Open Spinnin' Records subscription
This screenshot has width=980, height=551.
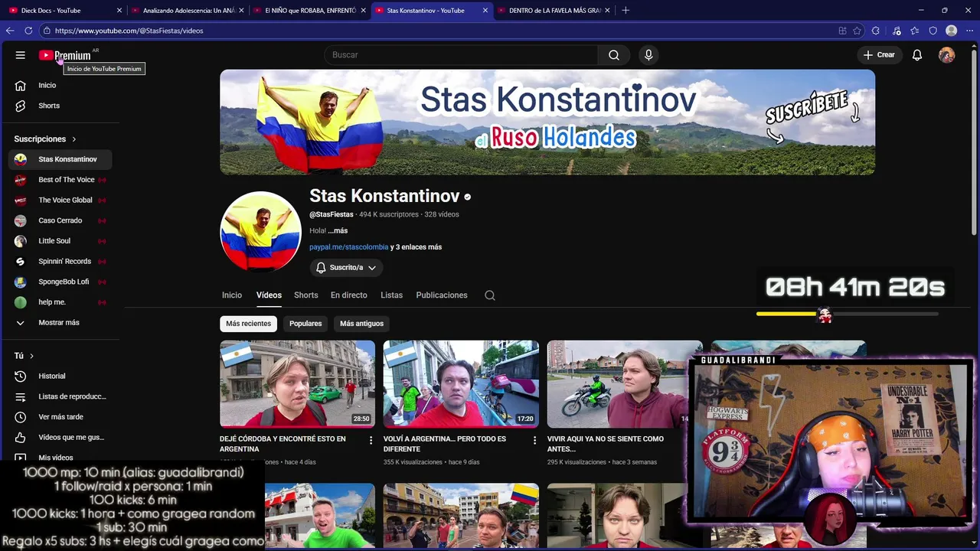pos(61,261)
